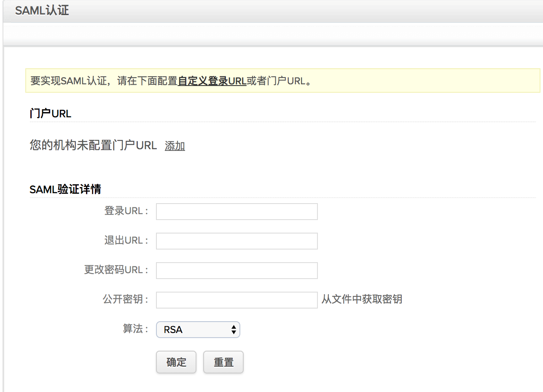Open the 自定义登录URL link in the notice
Screen dimensions: 543x392
(212, 81)
